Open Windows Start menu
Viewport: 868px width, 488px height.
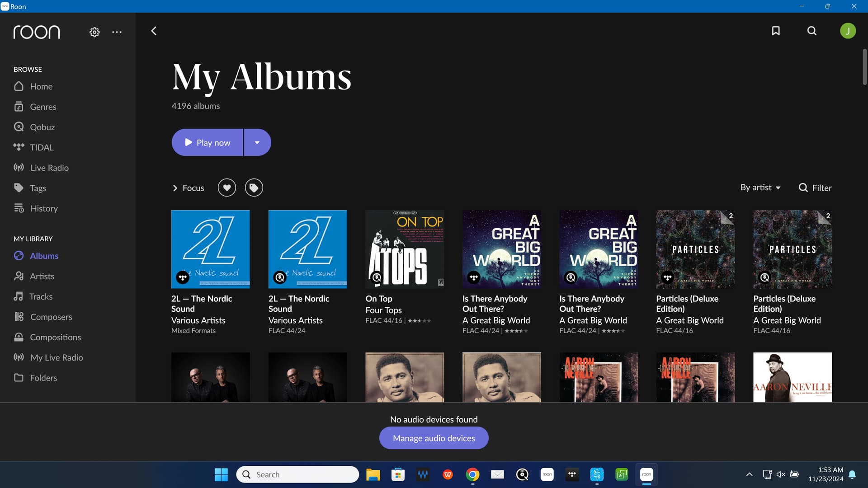[x=221, y=474]
